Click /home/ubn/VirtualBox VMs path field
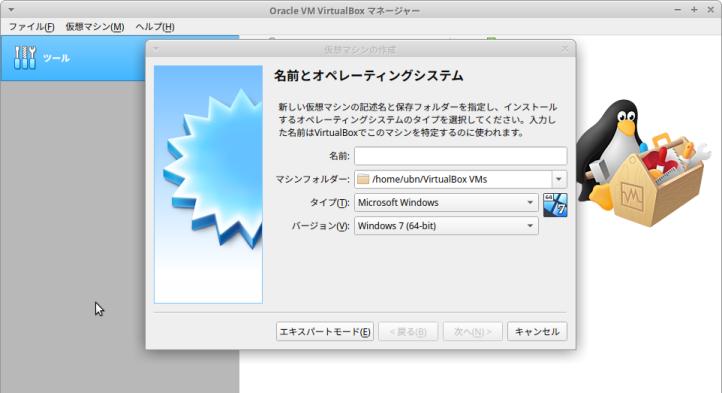722x393 pixels. click(x=453, y=179)
